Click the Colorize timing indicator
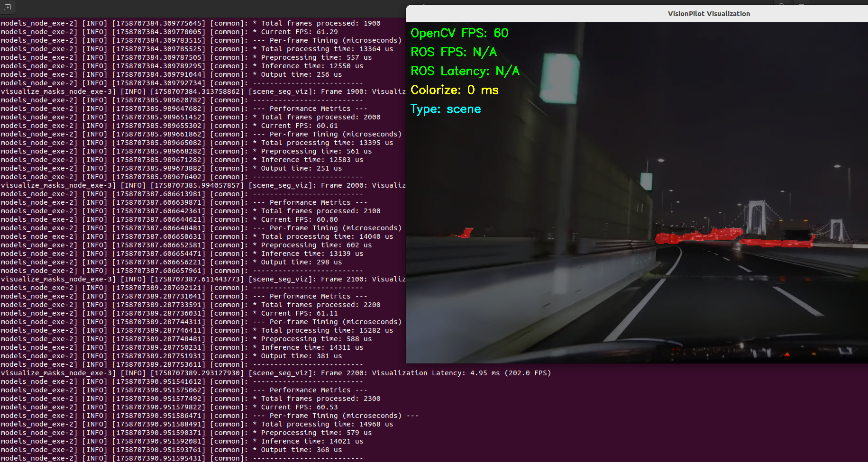The width and height of the screenshot is (868, 462). pos(454,90)
